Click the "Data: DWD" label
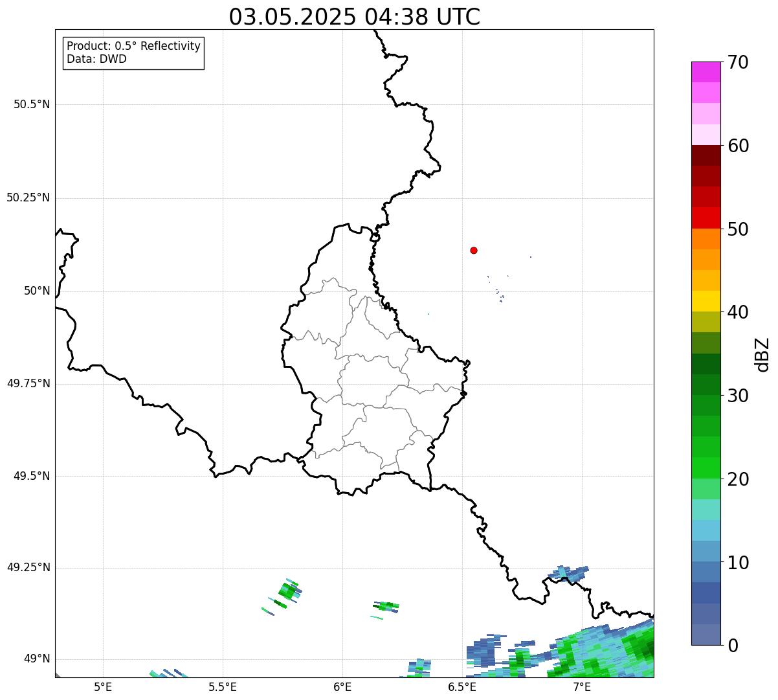The height and width of the screenshot is (700, 778). [96, 59]
